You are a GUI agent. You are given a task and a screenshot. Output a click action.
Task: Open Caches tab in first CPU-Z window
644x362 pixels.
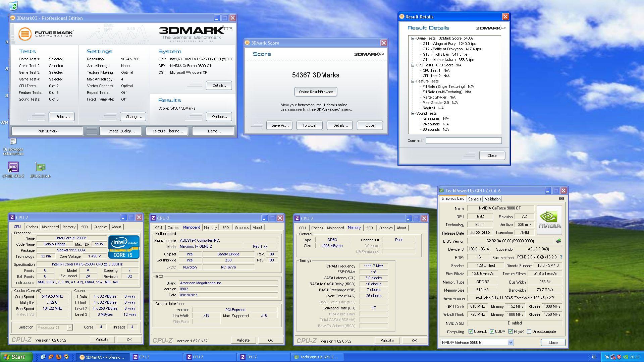[32, 227]
